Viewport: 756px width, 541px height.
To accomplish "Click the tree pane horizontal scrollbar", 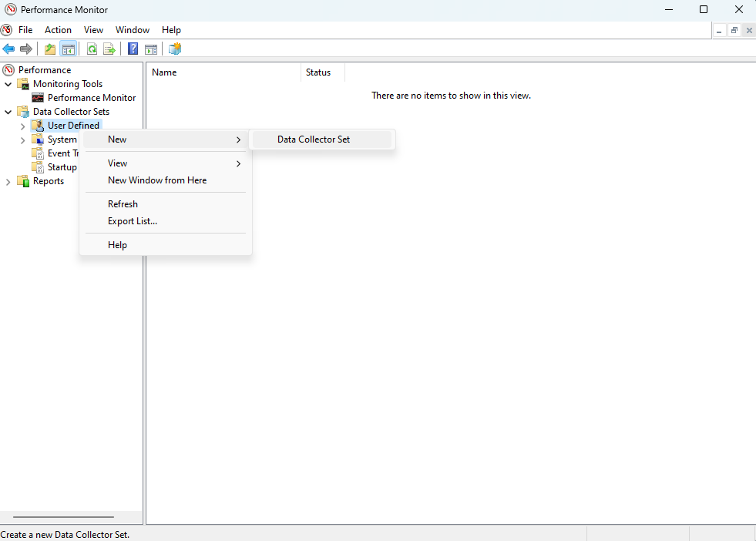I will 63,517.
